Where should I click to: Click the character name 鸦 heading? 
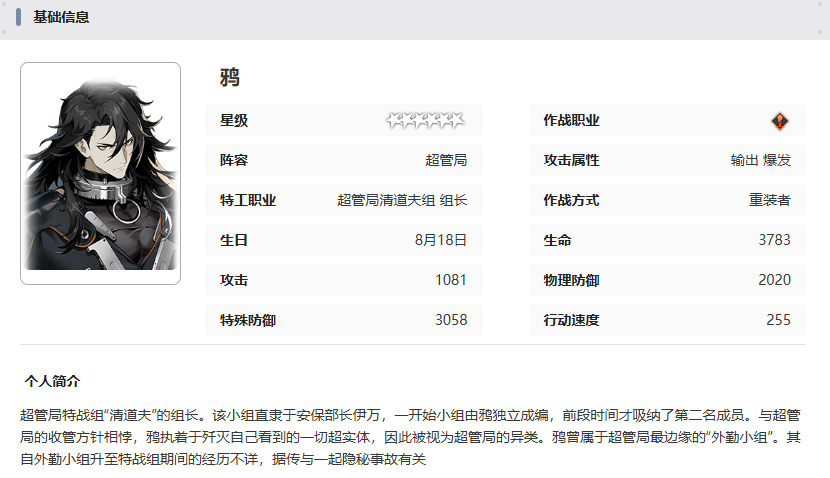point(230,78)
